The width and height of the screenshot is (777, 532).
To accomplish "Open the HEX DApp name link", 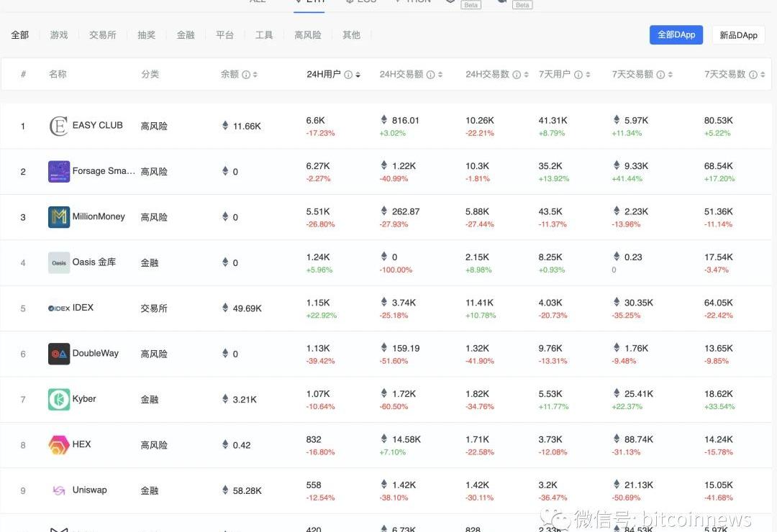I will [x=82, y=444].
